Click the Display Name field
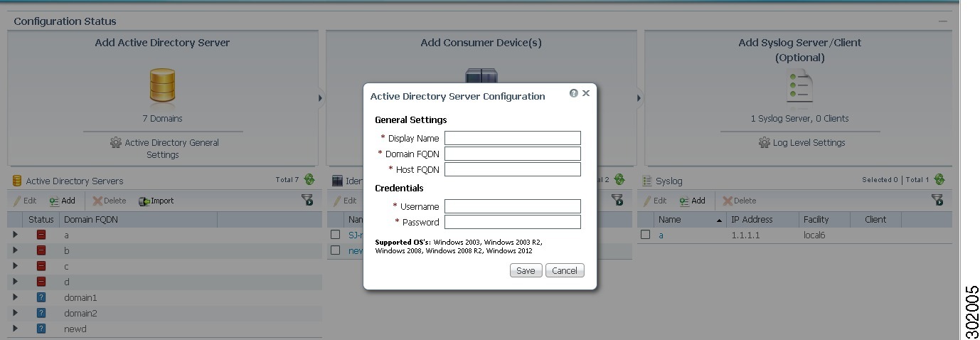980x340 pixels. [x=513, y=138]
